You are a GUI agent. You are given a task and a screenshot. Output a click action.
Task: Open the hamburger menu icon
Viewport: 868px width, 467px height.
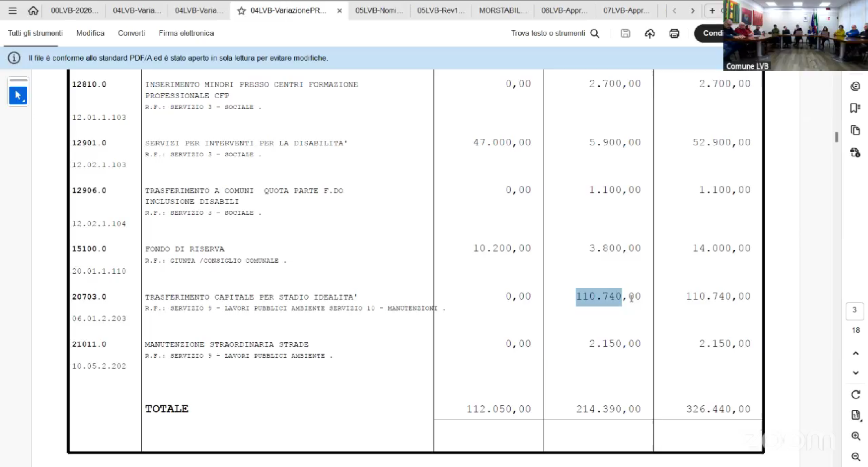[x=13, y=11]
